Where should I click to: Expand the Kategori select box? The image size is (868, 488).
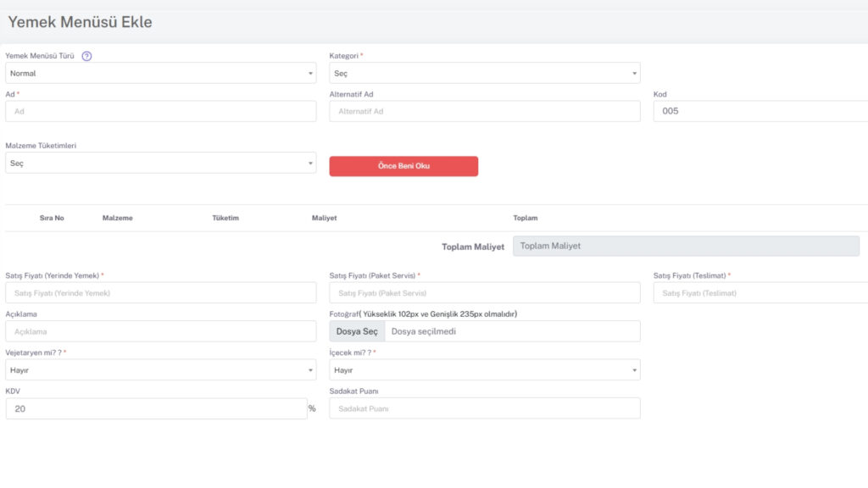pos(484,73)
